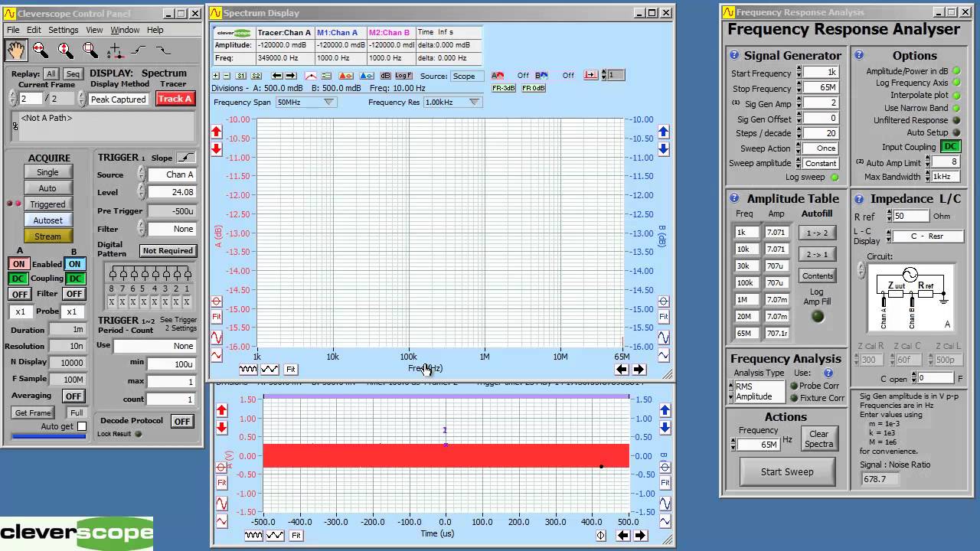Image resolution: width=980 pixels, height=551 pixels.
Task: Click the Track A tracer button
Action: tap(175, 99)
